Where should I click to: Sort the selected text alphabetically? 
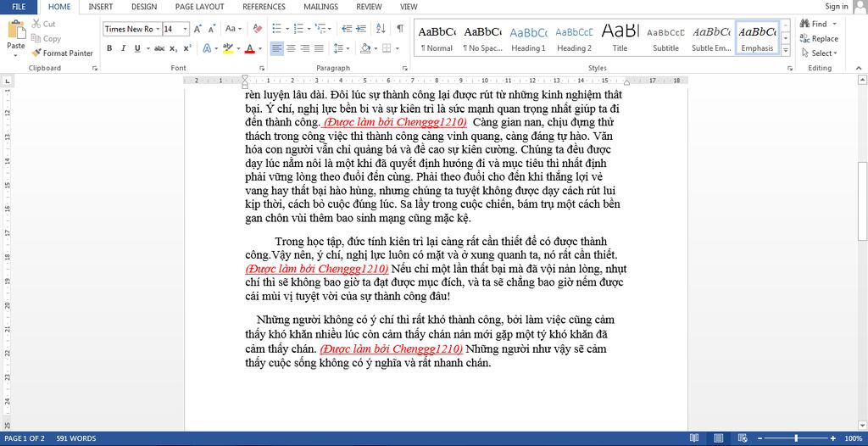point(381,29)
